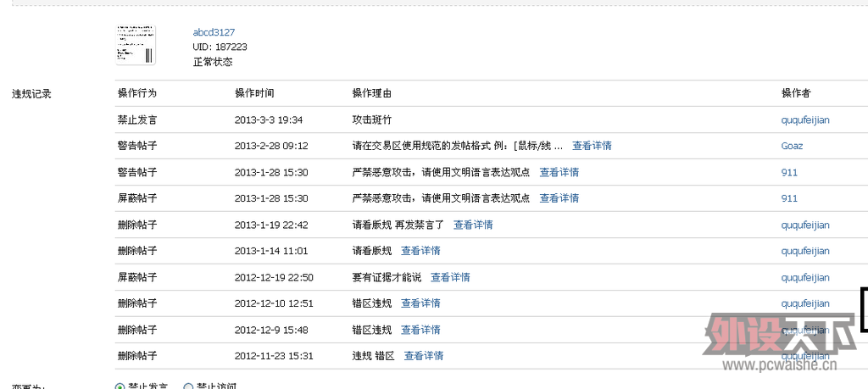Click the 屏蔽帖子 cell on the 2012-12-19 row
Screen dimensions: 868x389
(x=137, y=277)
